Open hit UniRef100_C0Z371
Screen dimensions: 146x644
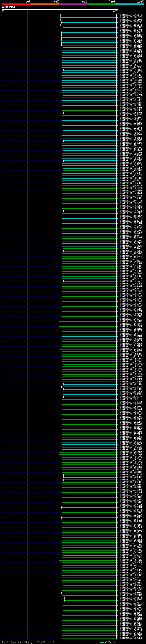click(x=131, y=15)
